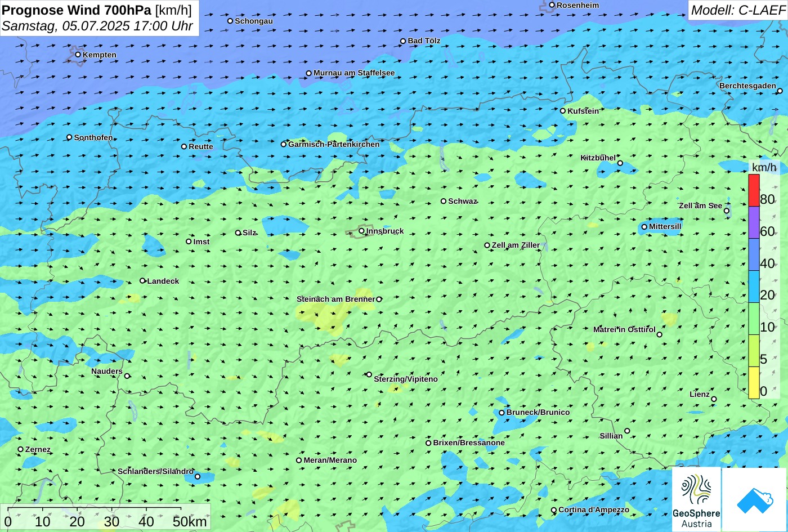Screen dimensions: 788x532
Task: Click the 'Schlanders/Silandro' label
Action: click(155, 471)
